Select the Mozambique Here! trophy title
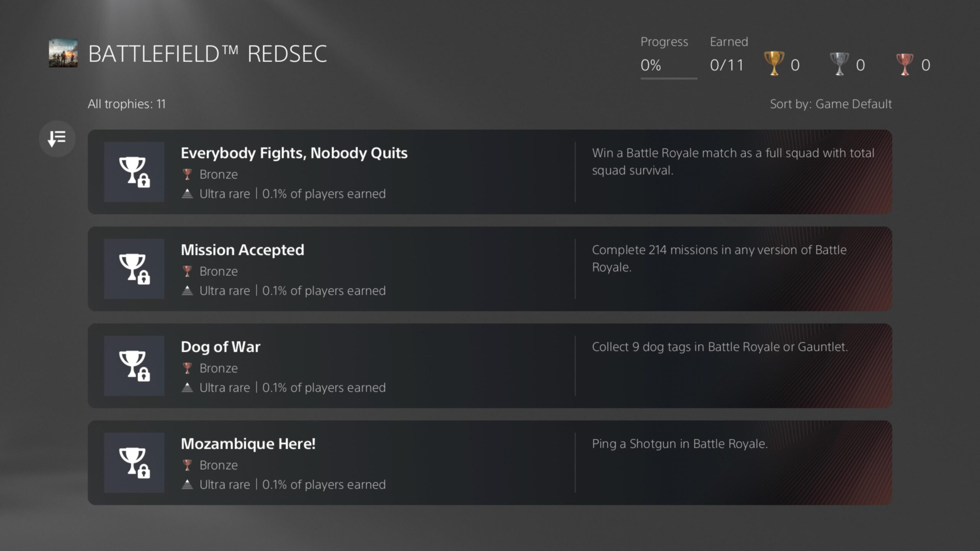The height and width of the screenshot is (551, 980). click(x=248, y=444)
